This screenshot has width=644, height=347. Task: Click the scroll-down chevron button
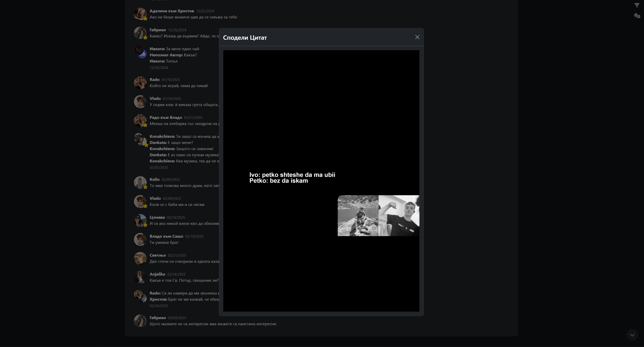coord(632,335)
